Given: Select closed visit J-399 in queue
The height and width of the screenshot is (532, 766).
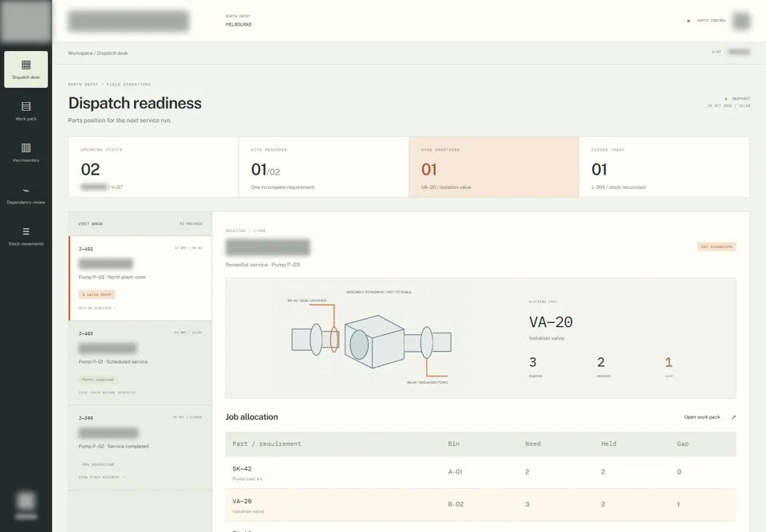Looking at the screenshot, I should pyautogui.click(x=140, y=447).
